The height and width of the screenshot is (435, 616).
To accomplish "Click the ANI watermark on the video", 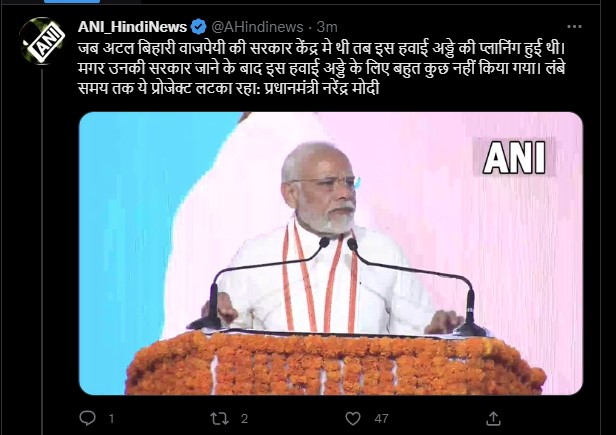I will click(514, 157).
